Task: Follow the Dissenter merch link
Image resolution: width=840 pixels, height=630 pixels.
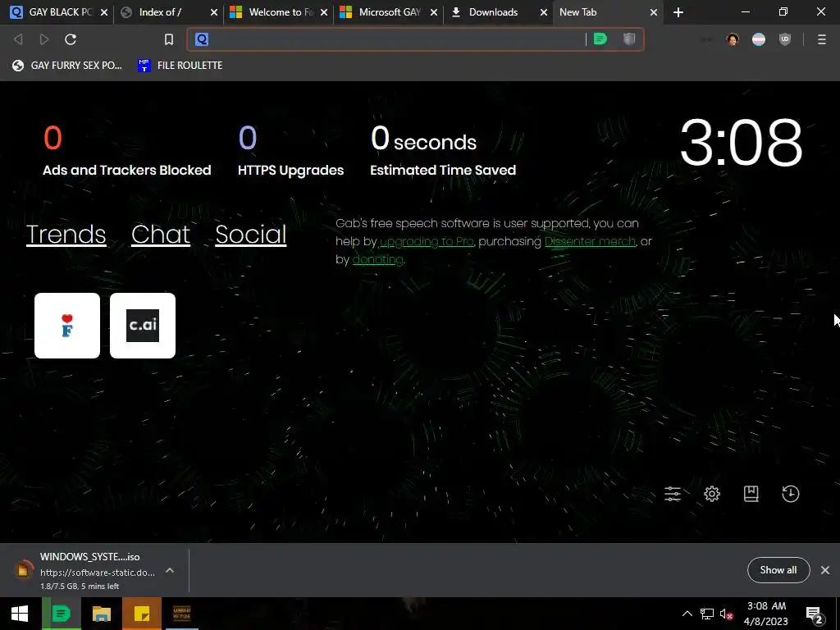Action: pyautogui.click(x=590, y=242)
